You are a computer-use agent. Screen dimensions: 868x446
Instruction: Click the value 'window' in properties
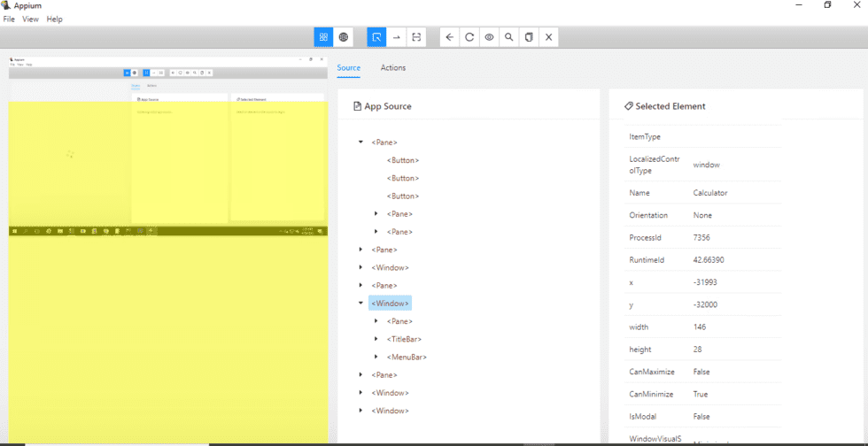point(707,165)
